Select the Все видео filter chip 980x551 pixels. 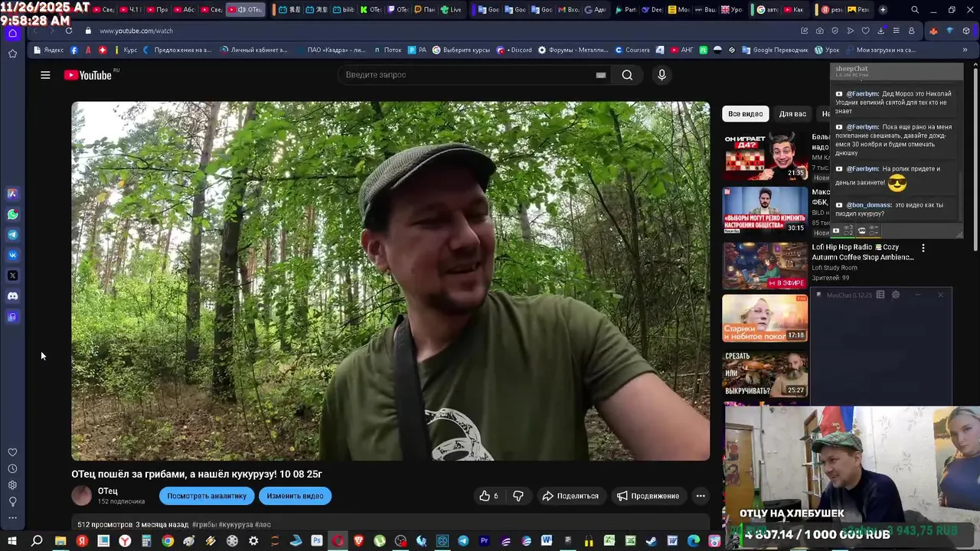[745, 114]
